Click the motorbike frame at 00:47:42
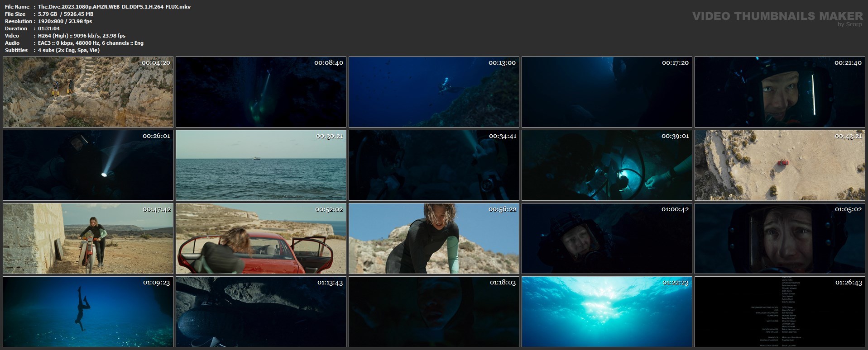 click(x=88, y=238)
